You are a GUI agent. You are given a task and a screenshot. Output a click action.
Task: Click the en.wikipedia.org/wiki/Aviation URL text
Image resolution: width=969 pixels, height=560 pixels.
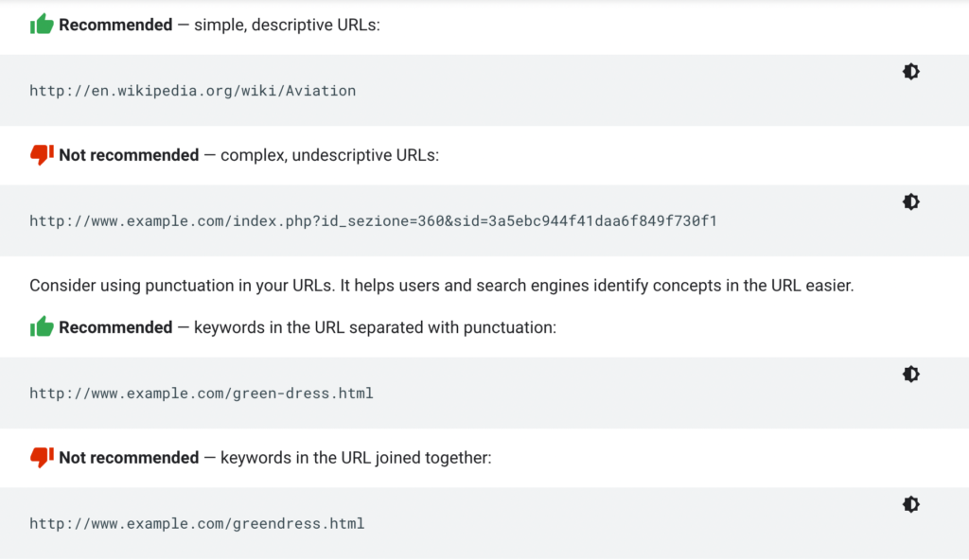192,92
